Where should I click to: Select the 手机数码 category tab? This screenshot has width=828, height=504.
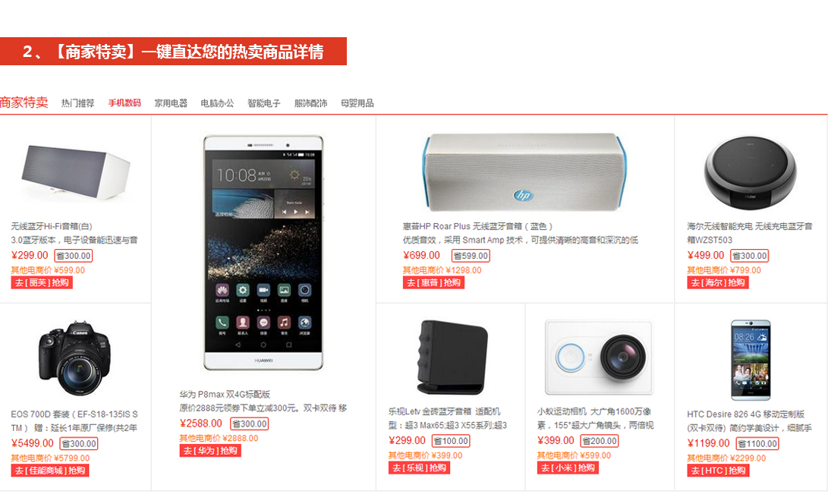124,102
